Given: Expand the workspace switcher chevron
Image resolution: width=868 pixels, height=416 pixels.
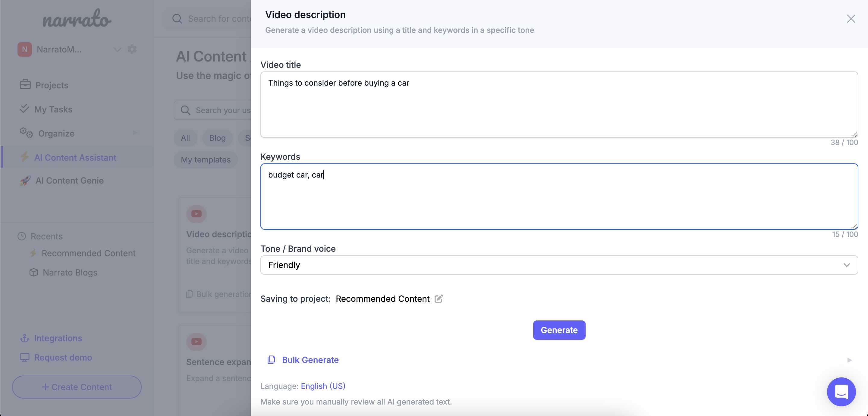Looking at the screenshot, I should pyautogui.click(x=117, y=49).
